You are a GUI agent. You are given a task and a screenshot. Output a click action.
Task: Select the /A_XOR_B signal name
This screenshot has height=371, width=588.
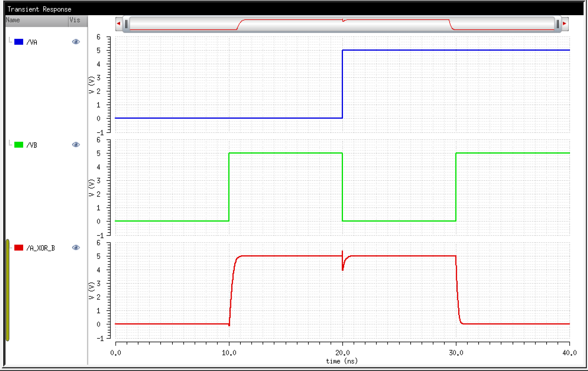[40, 248]
